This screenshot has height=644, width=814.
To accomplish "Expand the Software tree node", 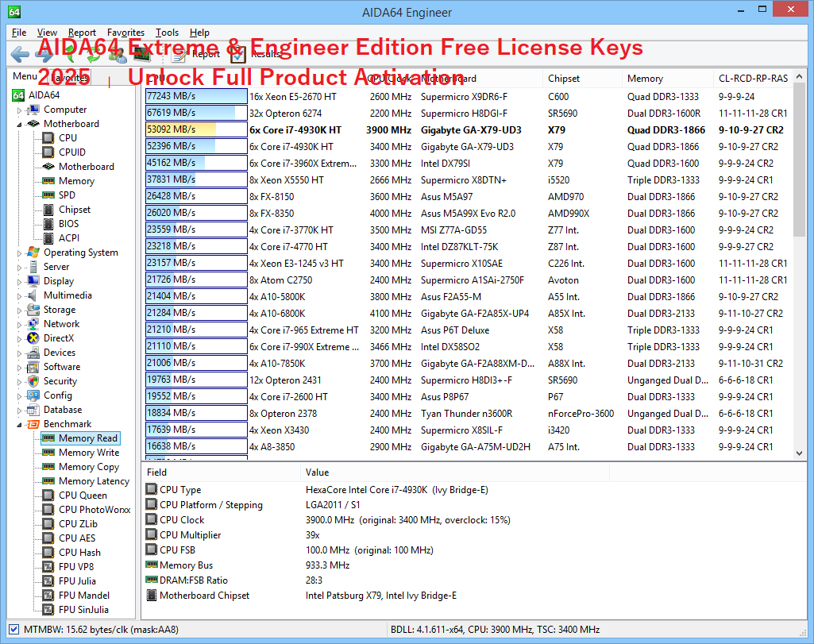I will pos(19,367).
